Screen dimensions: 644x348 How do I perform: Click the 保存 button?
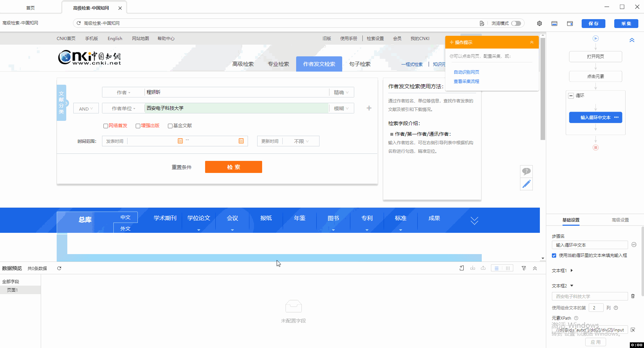pyautogui.click(x=593, y=23)
